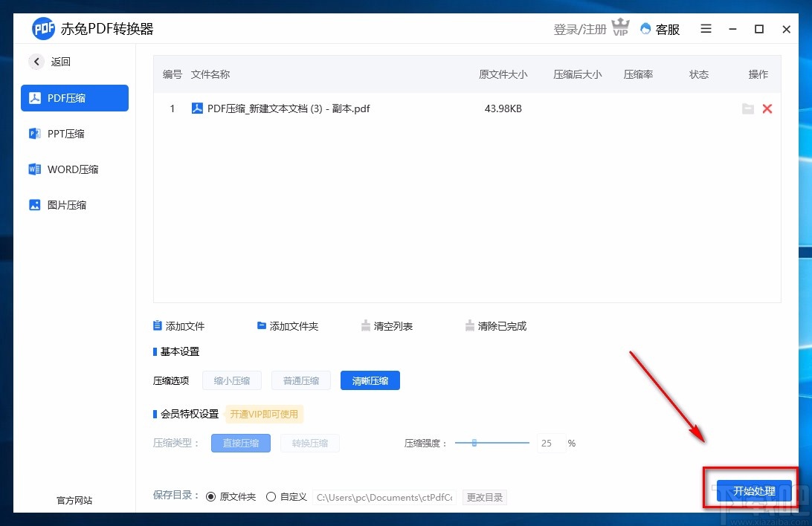This screenshot has height=526, width=812.
Task: Switch compression mode to 普通压缩
Action: tap(300, 380)
